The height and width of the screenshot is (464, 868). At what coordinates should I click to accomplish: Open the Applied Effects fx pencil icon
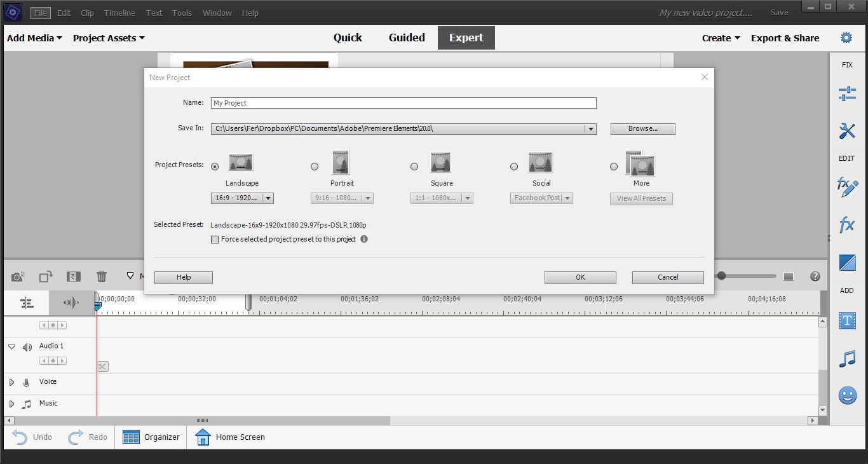(x=847, y=187)
